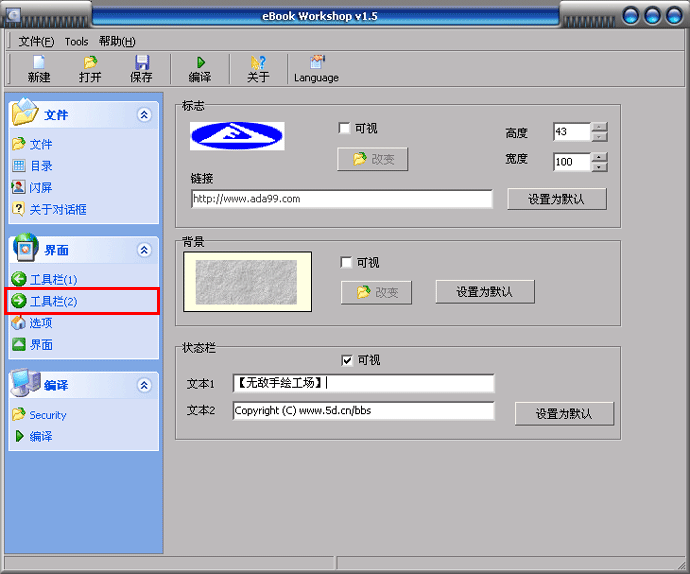Image resolution: width=690 pixels, height=574 pixels.
Task: Click the 链接 URL input field
Action: pos(341,199)
